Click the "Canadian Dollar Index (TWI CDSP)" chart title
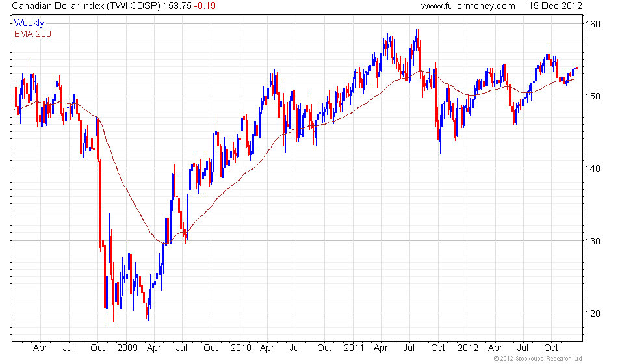637x364 pixels. click(x=86, y=6)
